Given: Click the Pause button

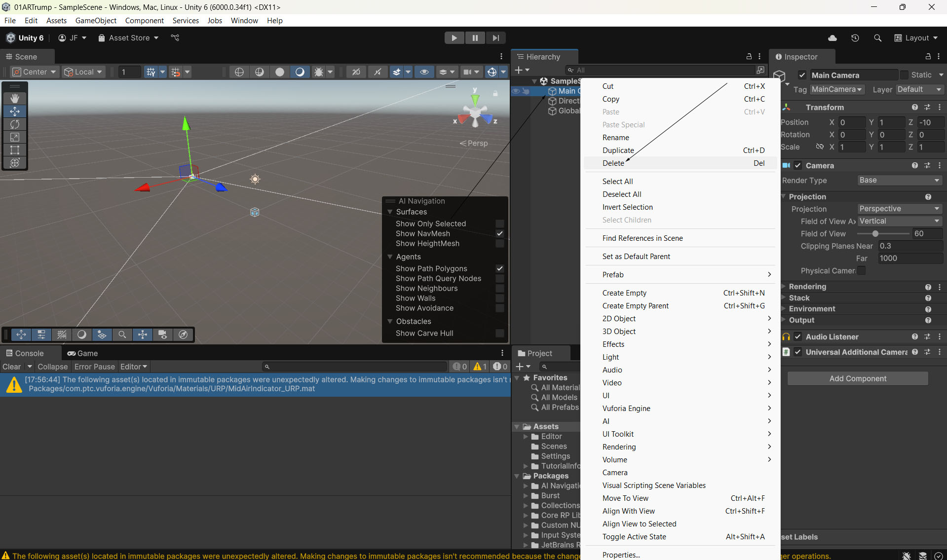Looking at the screenshot, I should pyautogui.click(x=475, y=38).
